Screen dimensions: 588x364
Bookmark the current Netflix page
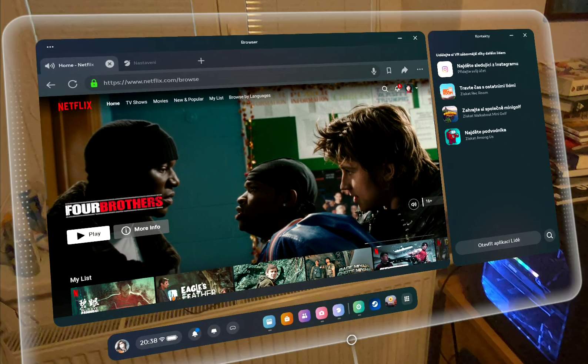[389, 70]
